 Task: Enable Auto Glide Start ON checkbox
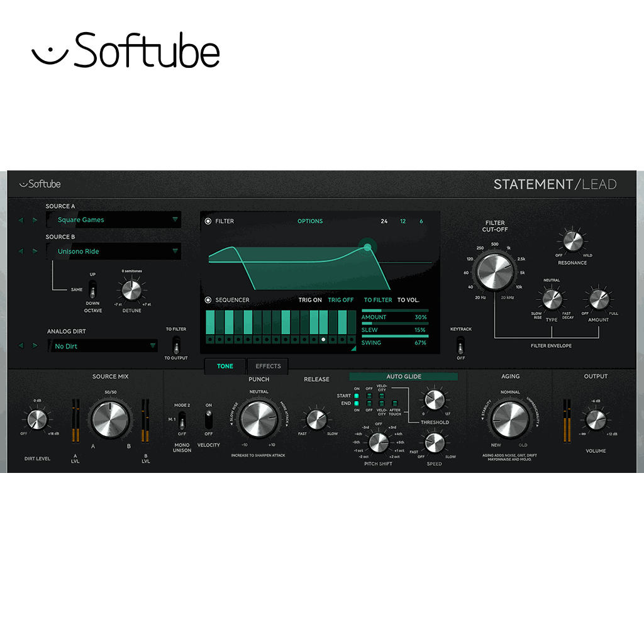click(x=357, y=396)
